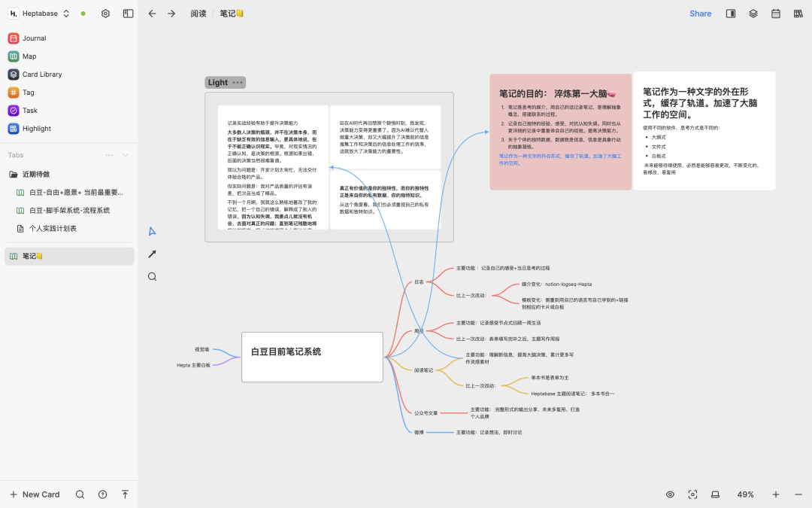Open Light section options menu
The width and height of the screenshot is (812, 508).
(237, 83)
